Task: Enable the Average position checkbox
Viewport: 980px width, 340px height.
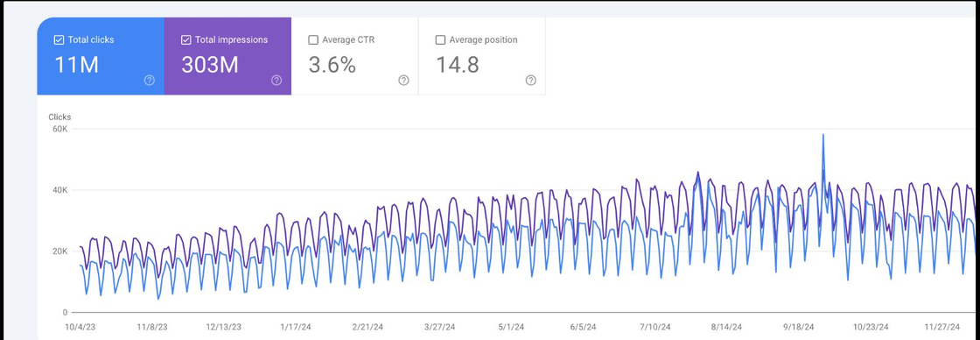Action: coord(440,39)
